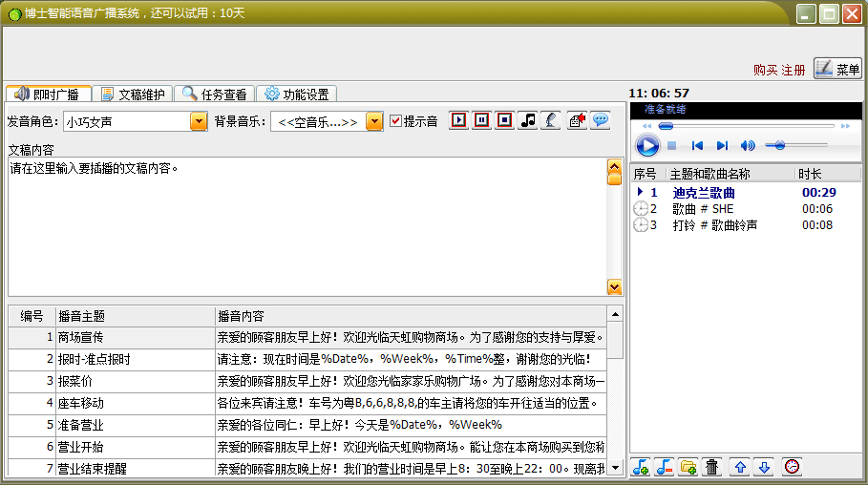Click the text area scroll-down arrow
Screen dimensions: 868x485
point(614,286)
